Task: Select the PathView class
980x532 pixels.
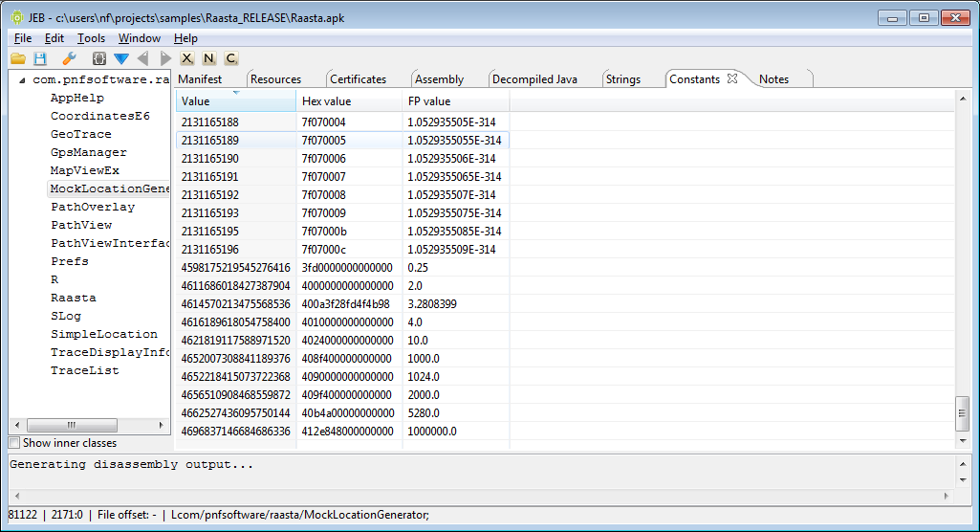Action: tap(82, 225)
